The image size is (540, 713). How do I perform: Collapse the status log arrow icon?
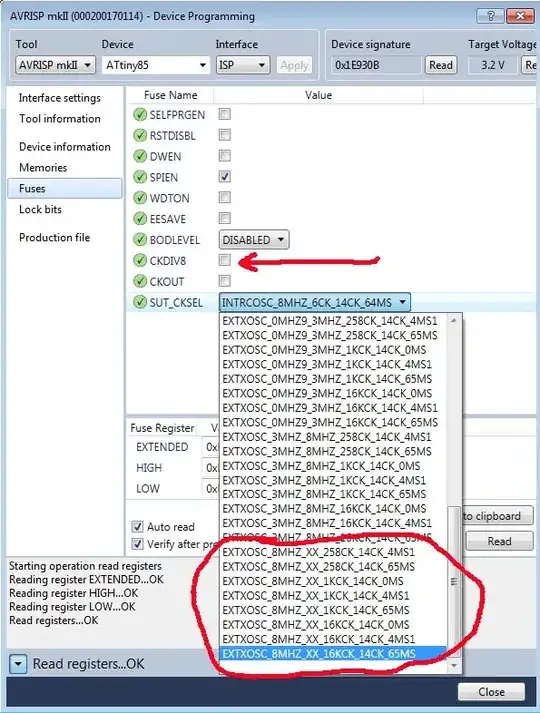(18, 664)
